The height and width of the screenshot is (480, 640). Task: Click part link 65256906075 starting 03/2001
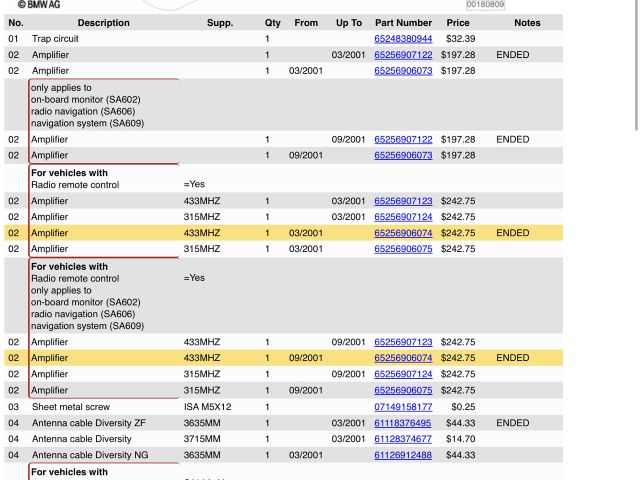pos(403,249)
